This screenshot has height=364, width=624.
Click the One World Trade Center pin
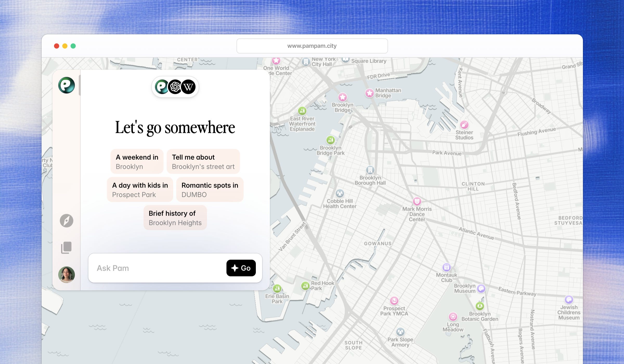point(276,61)
